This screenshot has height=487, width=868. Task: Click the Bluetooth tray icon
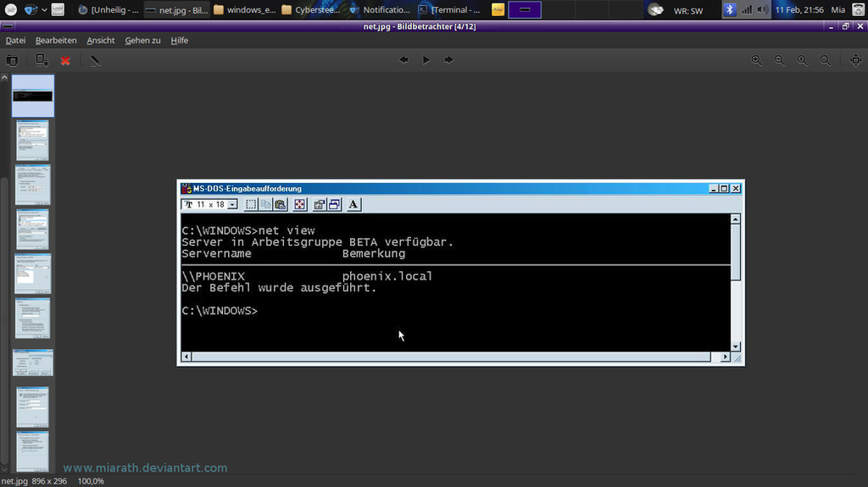[730, 9]
